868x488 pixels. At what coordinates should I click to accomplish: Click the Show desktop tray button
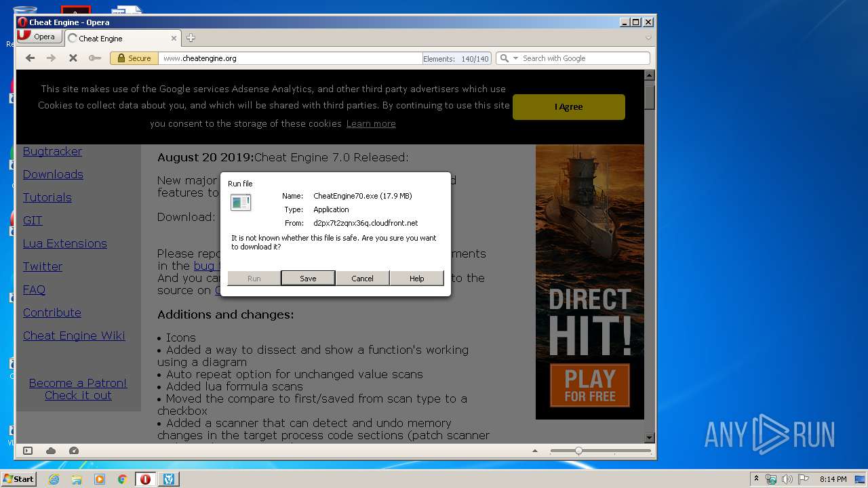pyautogui.click(x=861, y=479)
